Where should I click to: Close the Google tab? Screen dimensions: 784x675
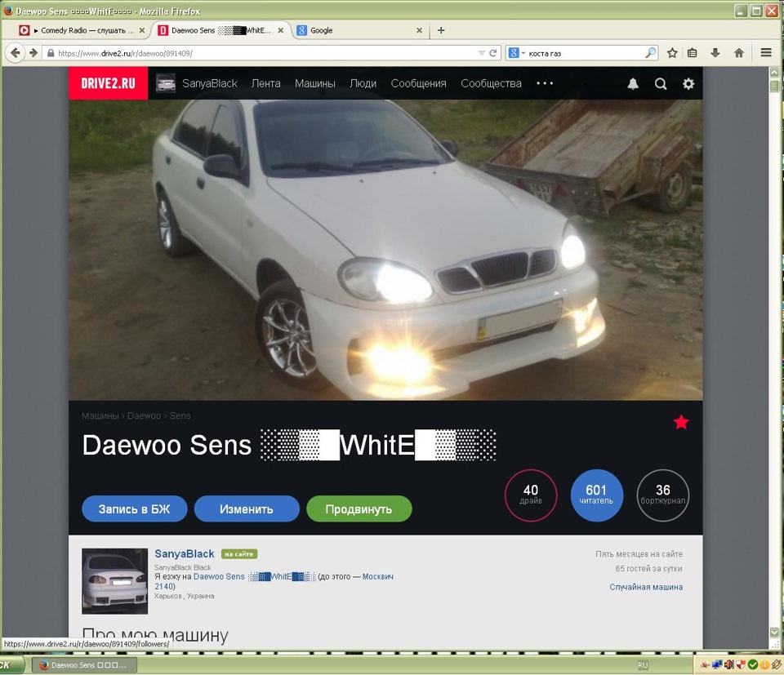tap(419, 30)
